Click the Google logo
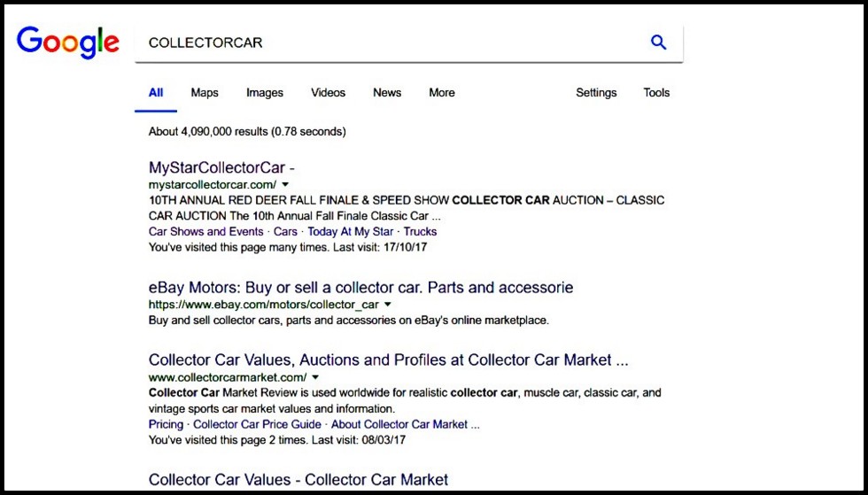 point(68,43)
